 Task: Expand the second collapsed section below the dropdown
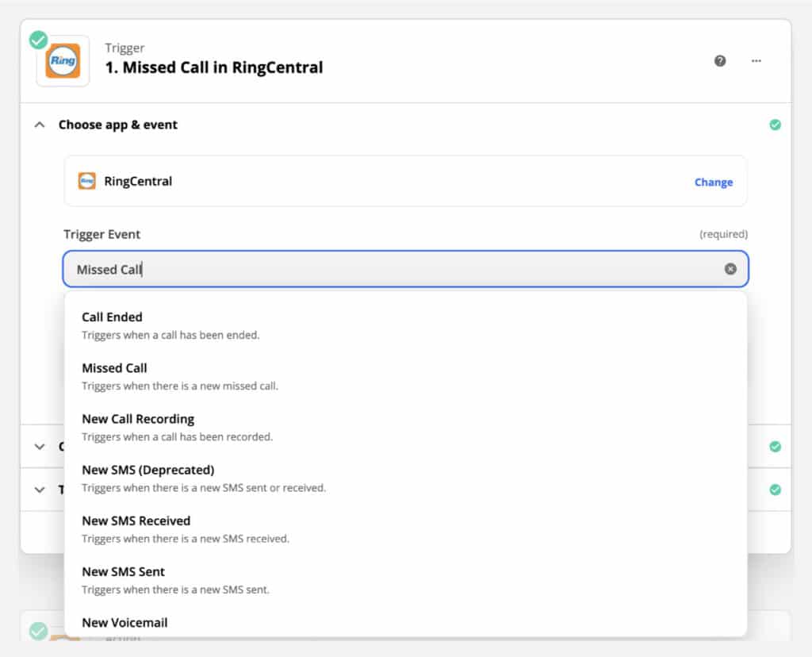coord(39,490)
